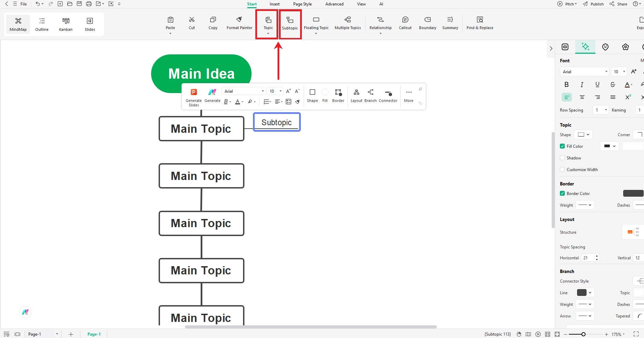Open the Advanced ribbon tab
Viewport: 644px width, 338px height.
pyautogui.click(x=334, y=4)
